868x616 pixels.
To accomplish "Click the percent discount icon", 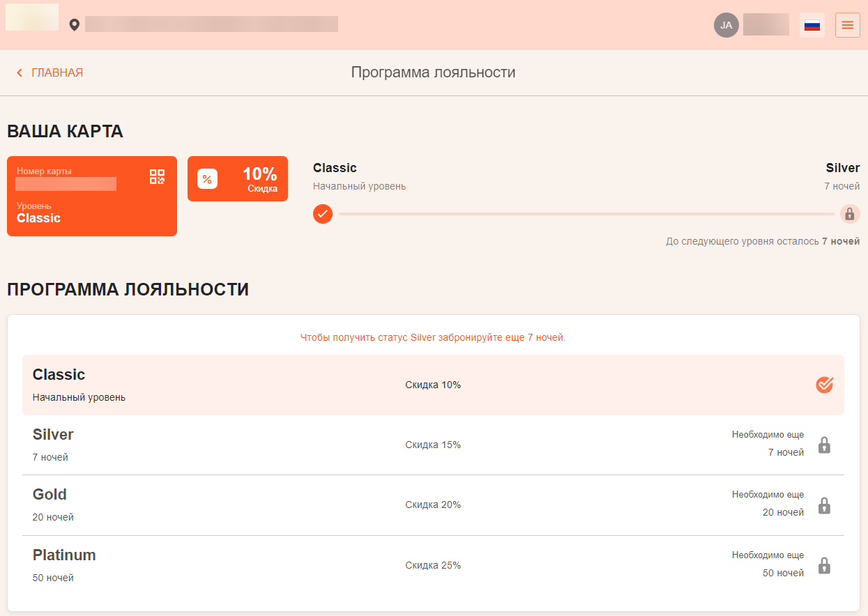I will click(207, 179).
